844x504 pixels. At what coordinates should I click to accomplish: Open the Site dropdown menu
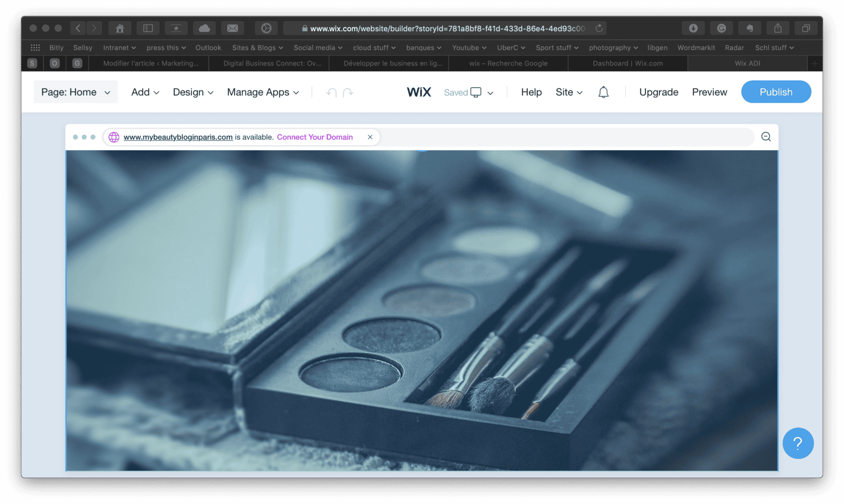pyautogui.click(x=569, y=92)
